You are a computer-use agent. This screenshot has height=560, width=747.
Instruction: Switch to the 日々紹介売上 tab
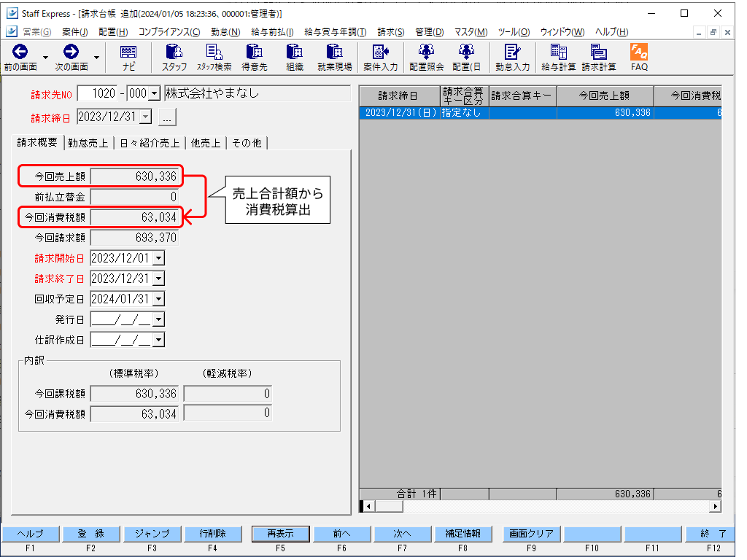tap(150, 143)
